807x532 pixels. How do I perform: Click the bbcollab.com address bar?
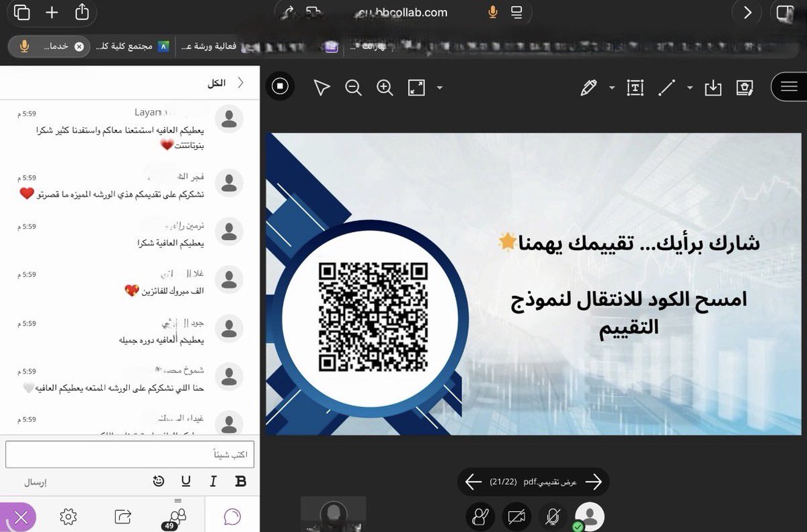[x=403, y=12]
